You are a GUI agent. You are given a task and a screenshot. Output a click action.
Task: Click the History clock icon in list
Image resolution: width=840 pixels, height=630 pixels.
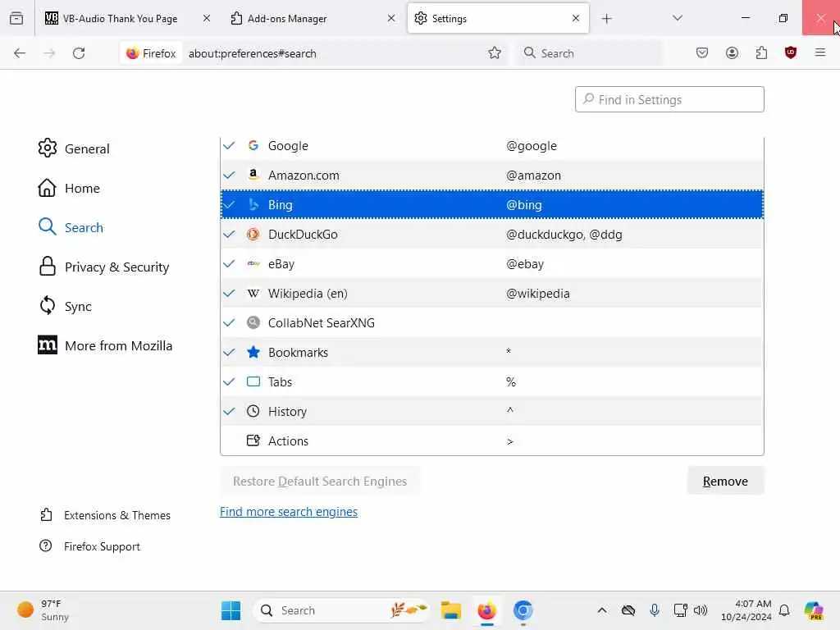[x=253, y=411]
